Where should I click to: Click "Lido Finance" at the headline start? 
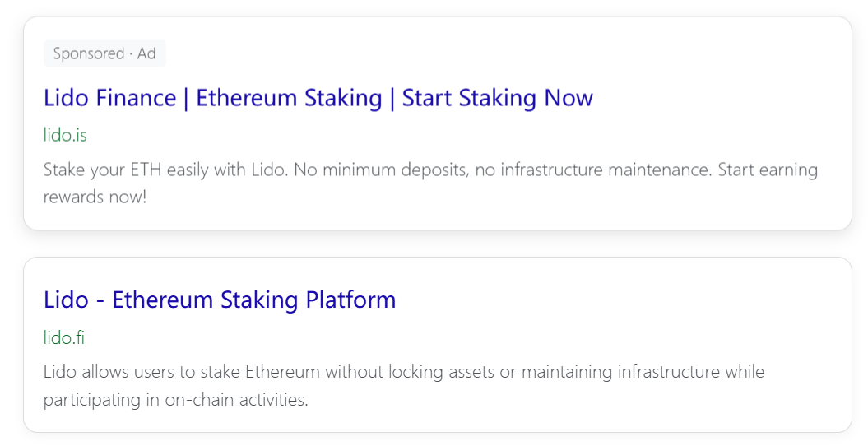click(x=109, y=98)
